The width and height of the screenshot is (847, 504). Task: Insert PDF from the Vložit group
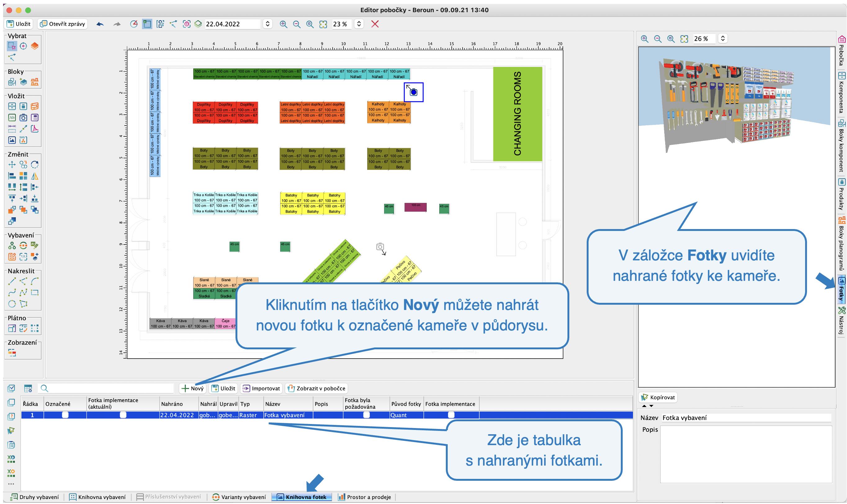(x=35, y=129)
